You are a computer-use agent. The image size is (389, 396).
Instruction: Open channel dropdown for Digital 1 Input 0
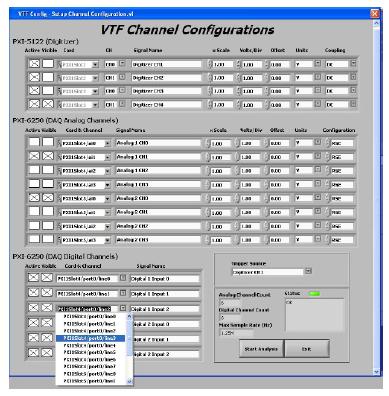(x=123, y=278)
